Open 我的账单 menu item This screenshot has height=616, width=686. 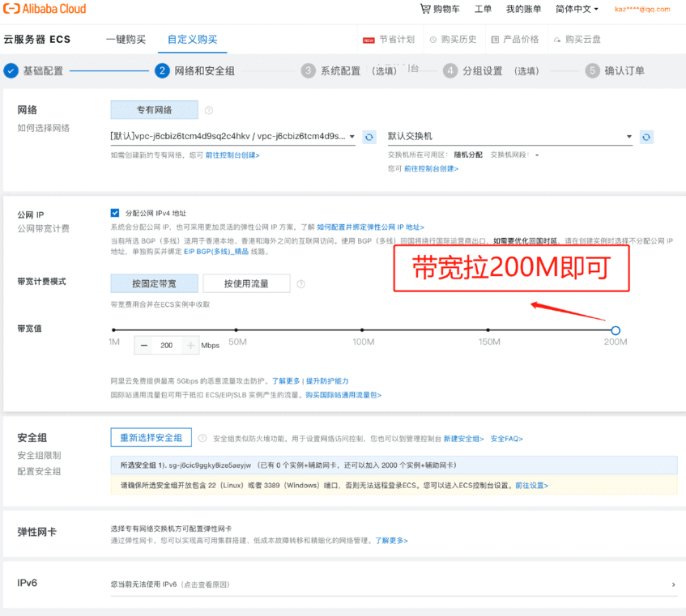pyautogui.click(x=524, y=9)
